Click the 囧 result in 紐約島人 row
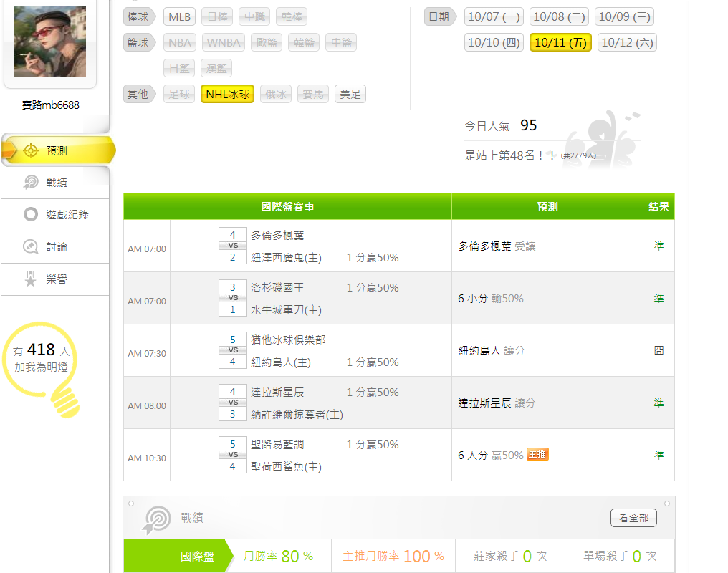The image size is (728, 573). coord(658,351)
